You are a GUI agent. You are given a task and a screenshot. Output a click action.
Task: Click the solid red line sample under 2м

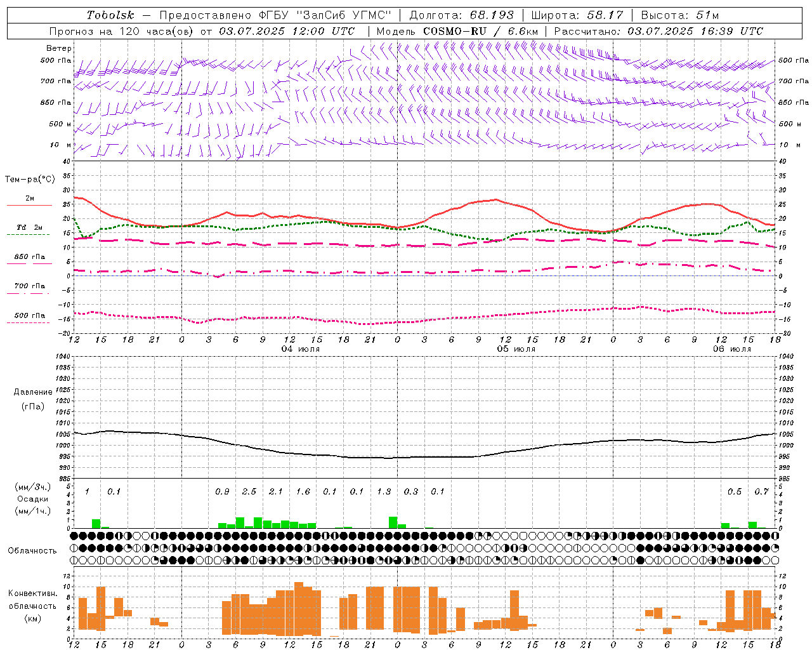[x=29, y=206]
